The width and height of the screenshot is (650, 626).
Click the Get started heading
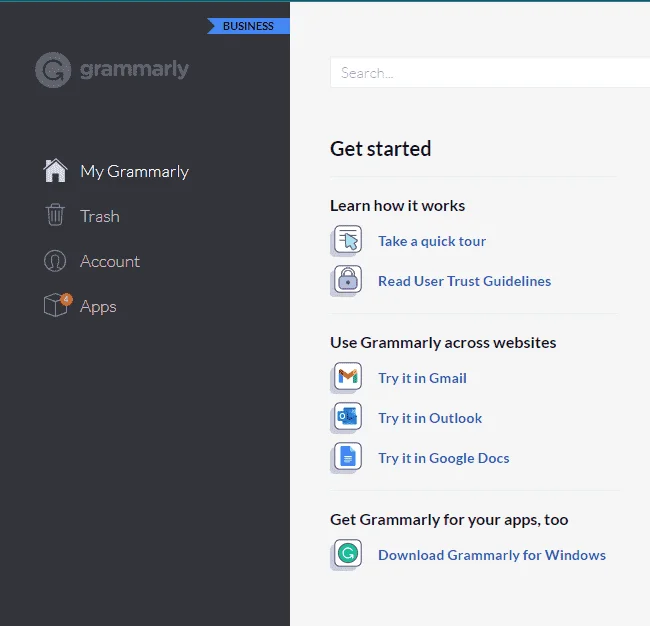coord(381,149)
